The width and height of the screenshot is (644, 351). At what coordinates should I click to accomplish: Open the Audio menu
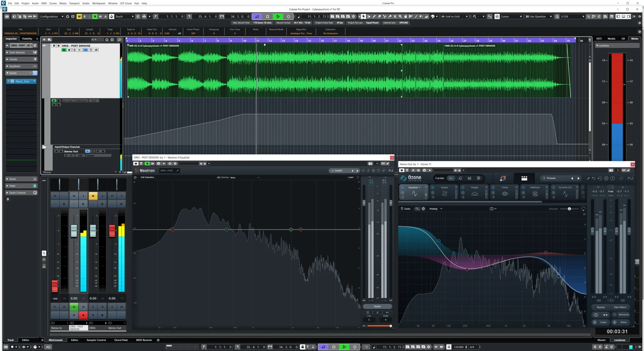point(35,3)
